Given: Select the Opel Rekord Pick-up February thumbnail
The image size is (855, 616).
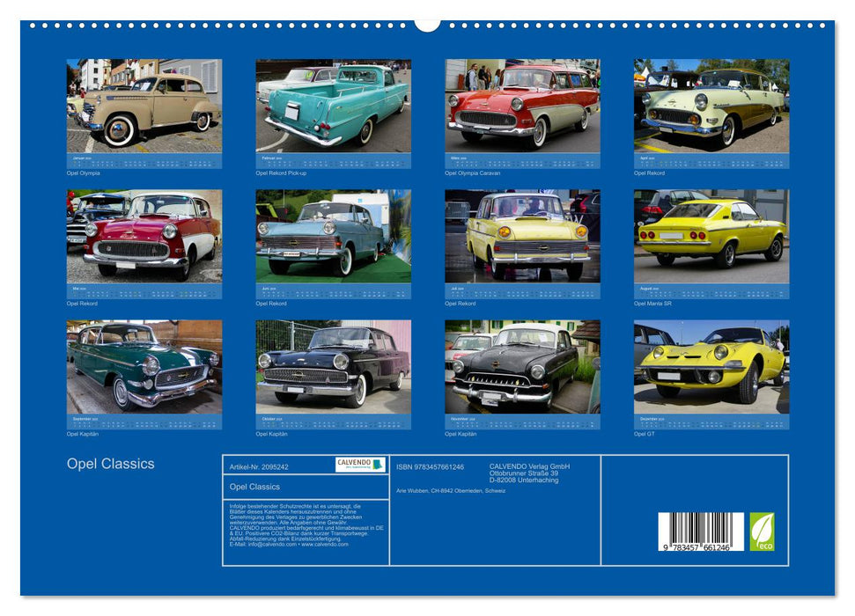Looking at the screenshot, I should 330,106.
